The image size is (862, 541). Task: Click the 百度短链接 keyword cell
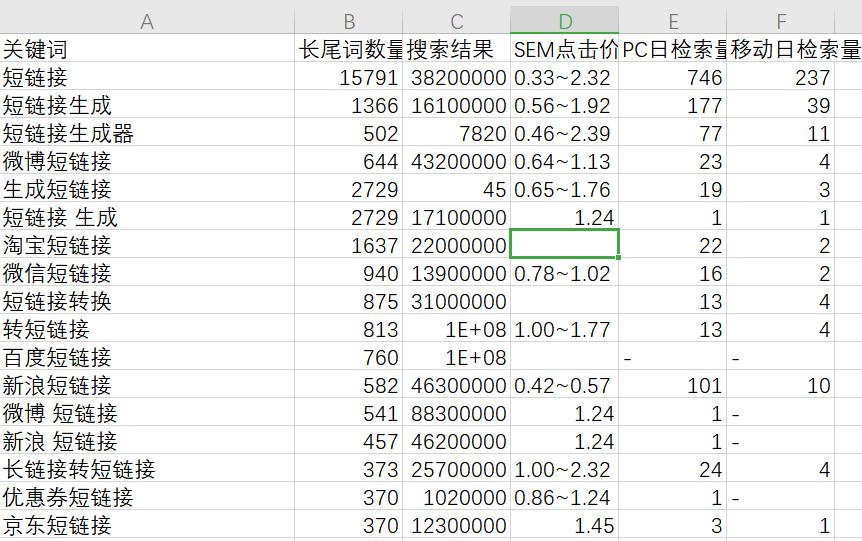147,357
